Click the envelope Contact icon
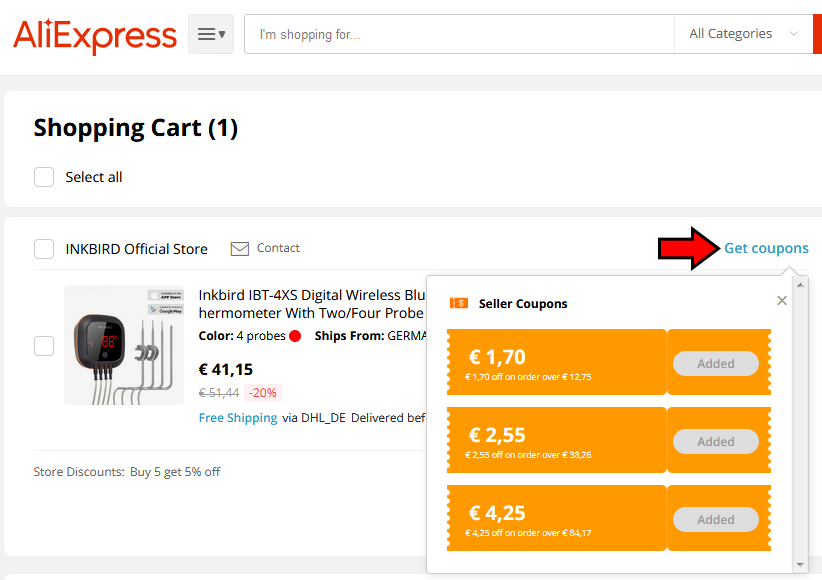Viewport: 822px width, 580px height. click(240, 249)
